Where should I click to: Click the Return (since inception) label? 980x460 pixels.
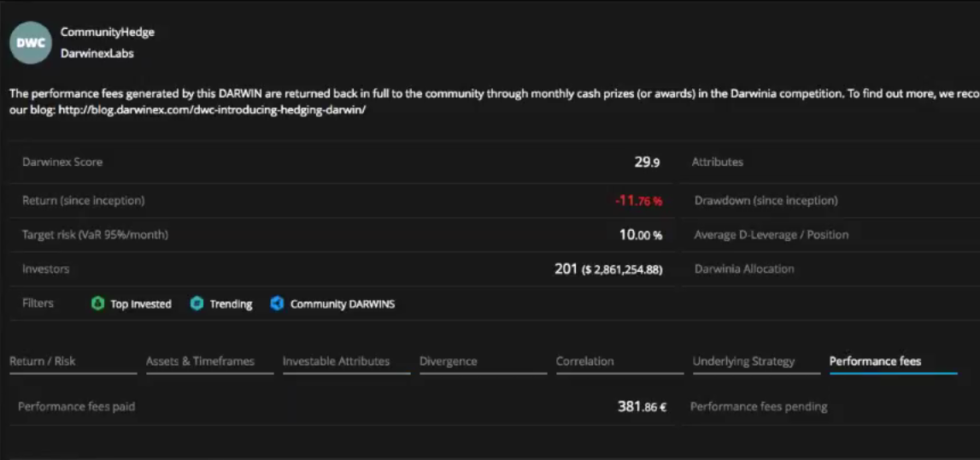coord(84,201)
